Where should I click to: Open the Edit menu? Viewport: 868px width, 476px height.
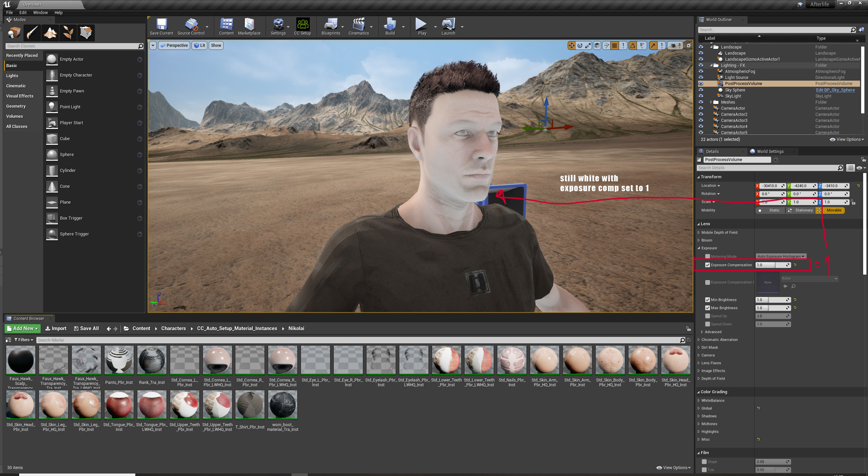pyautogui.click(x=23, y=13)
